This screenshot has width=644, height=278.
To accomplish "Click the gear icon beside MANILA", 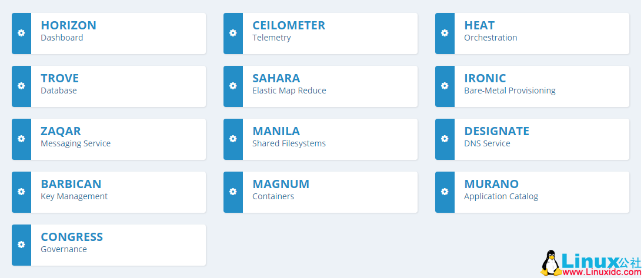I will pyautogui.click(x=233, y=139).
